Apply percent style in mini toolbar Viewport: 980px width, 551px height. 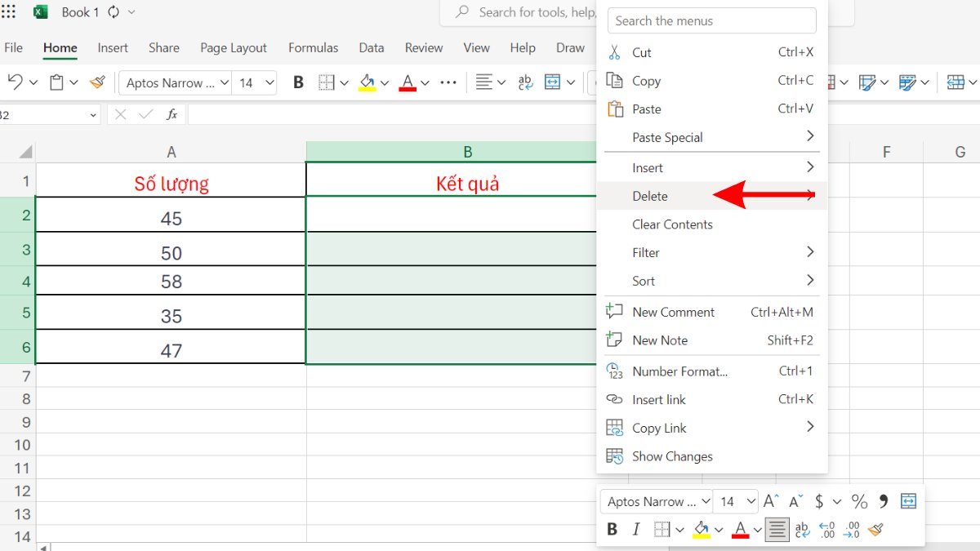point(860,501)
